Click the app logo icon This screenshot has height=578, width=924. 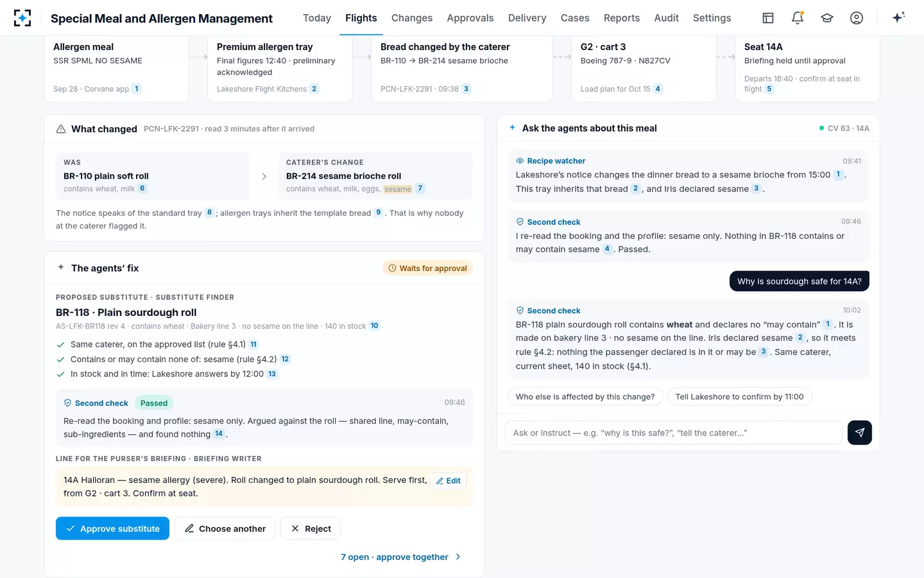click(22, 18)
